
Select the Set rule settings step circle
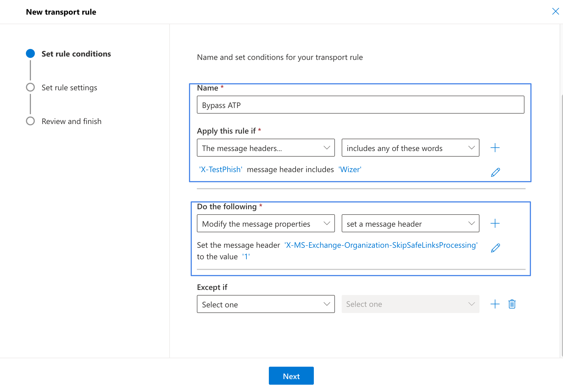point(30,87)
